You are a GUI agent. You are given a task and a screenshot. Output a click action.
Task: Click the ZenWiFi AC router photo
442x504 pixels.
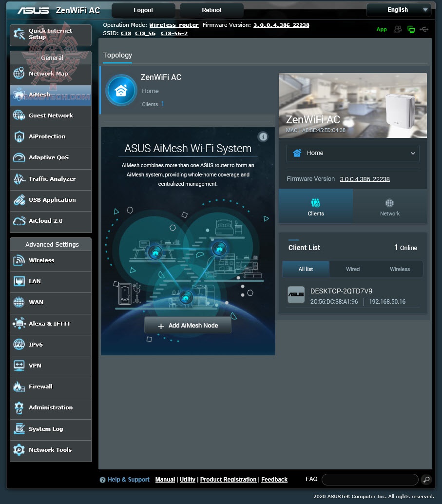[353, 105]
